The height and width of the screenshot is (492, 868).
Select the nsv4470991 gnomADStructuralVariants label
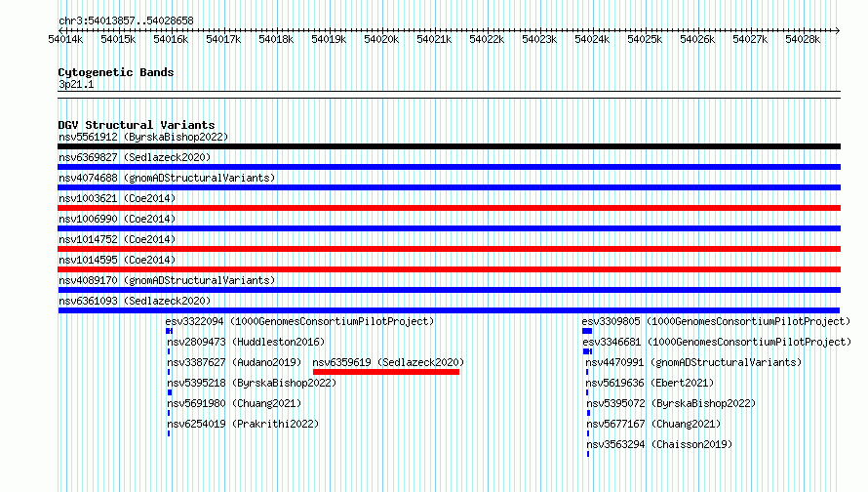[x=694, y=362]
